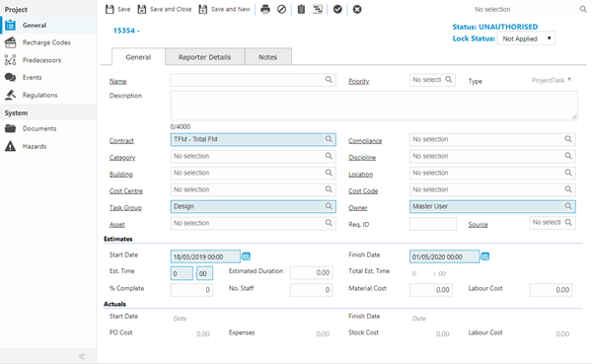Click the Save toolbar button

click(117, 9)
